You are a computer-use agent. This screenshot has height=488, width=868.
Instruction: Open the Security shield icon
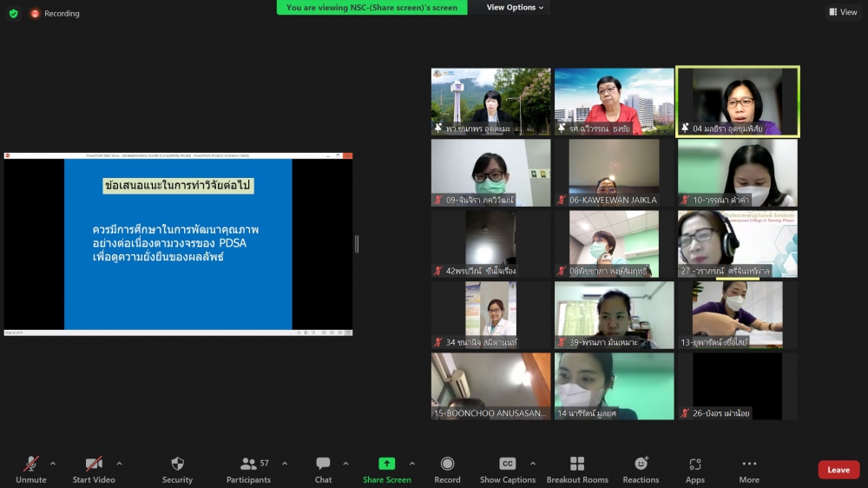coord(177,465)
